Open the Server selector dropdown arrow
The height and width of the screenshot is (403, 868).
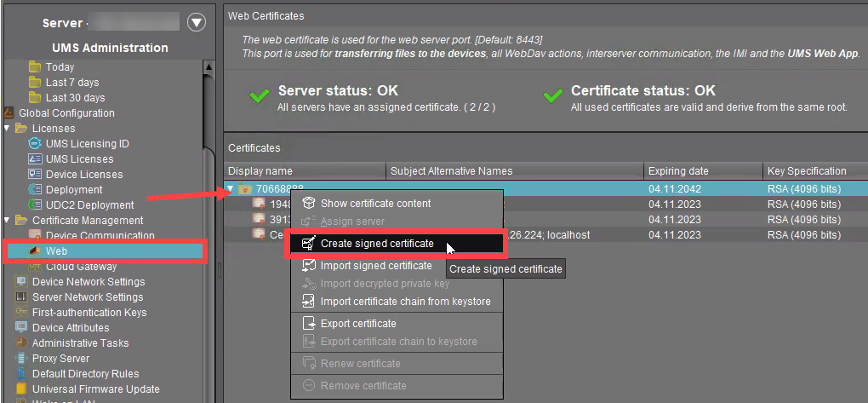pos(197,23)
